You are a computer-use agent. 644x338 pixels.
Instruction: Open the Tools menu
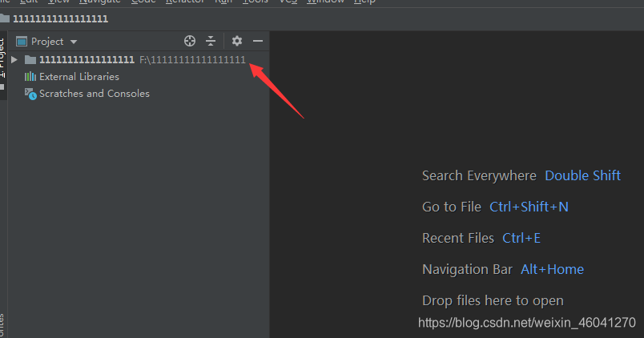coord(255,2)
